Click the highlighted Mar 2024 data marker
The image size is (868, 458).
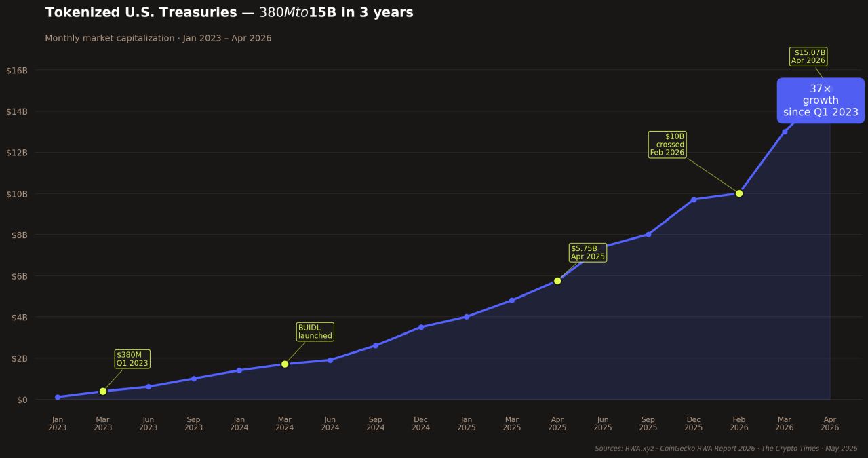tap(285, 364)
